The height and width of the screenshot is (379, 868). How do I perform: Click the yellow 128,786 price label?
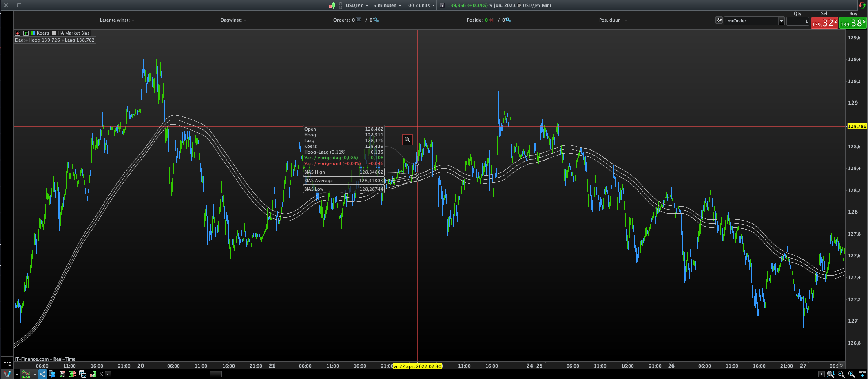tap(857, 126)
